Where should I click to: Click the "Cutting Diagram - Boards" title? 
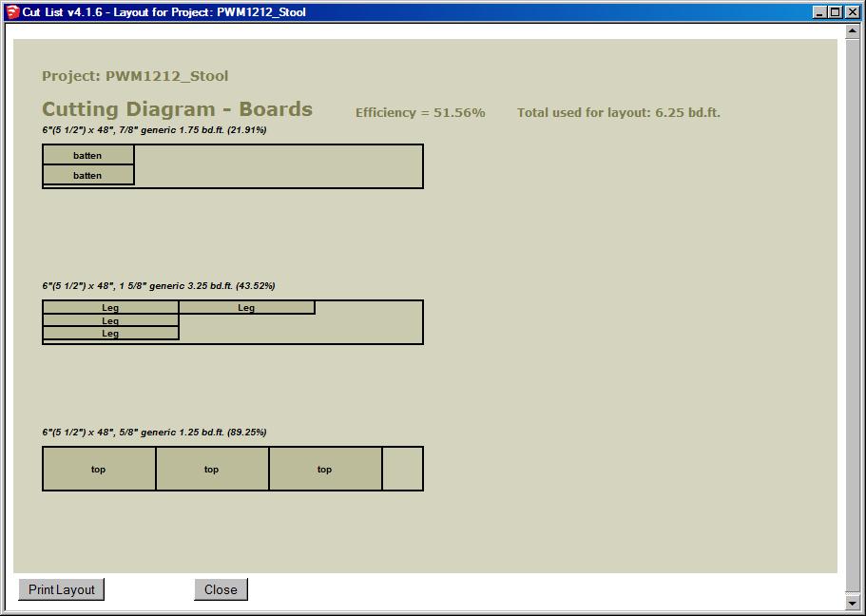pyautogui.click(x=177, y=108)
